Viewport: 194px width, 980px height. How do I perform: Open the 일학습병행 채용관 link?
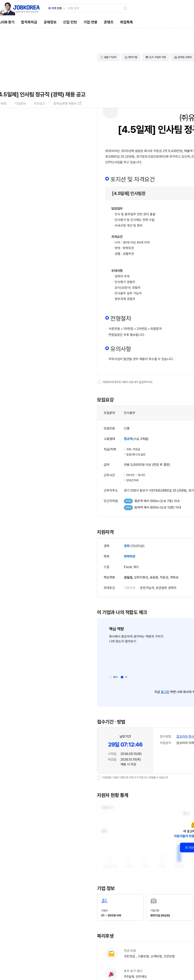click(x=65, y=103)
